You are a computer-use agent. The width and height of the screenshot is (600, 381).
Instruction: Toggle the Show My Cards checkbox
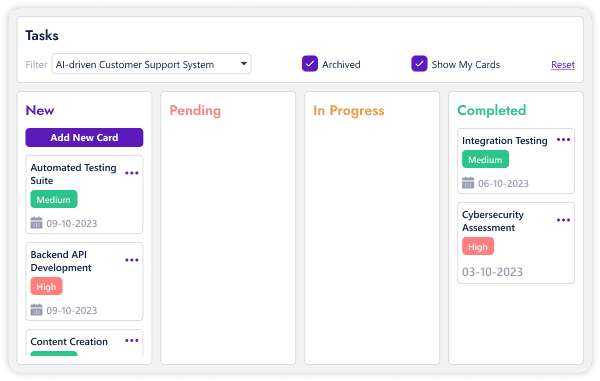pos(419,64)
